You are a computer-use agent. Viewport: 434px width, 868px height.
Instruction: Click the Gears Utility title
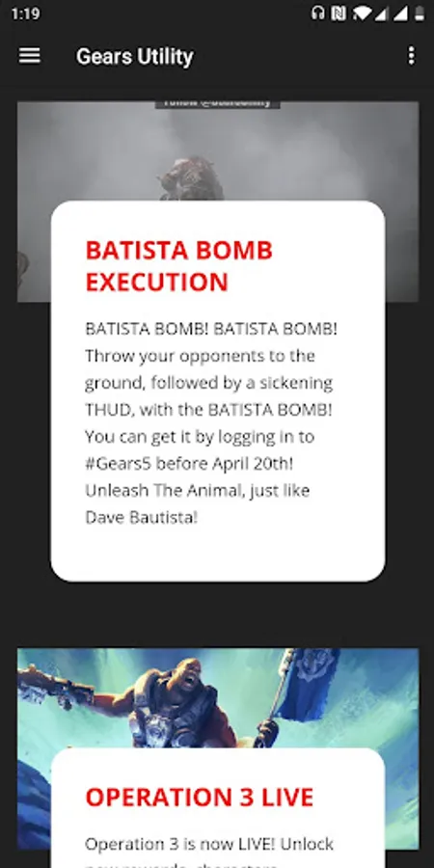[134, 56]
